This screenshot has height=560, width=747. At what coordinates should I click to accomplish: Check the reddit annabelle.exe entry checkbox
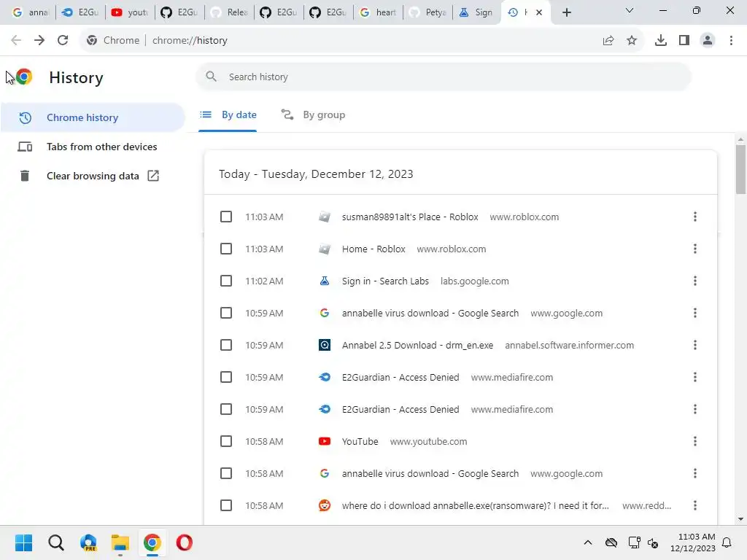pyautogui.click(x=226, y=505)
